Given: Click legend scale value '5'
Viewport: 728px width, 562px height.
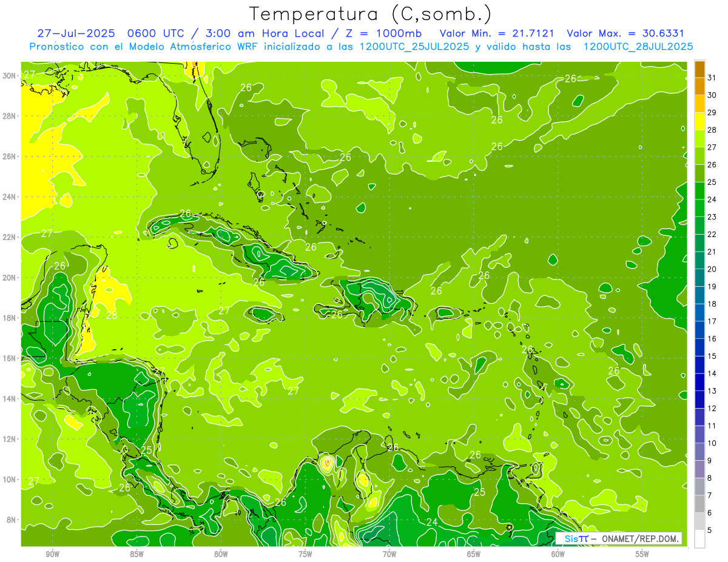Looking at the screenshot, I should [x=710, y=530].
